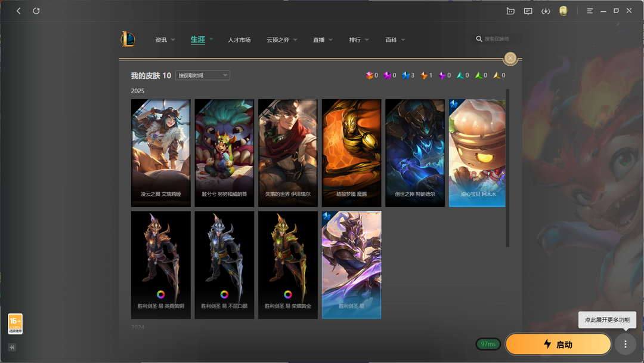Click chroma wheel on 胜利剑圣 易 英勇黄铜
The width and height of the screenshot is (644, 363).
pos(160,294)
